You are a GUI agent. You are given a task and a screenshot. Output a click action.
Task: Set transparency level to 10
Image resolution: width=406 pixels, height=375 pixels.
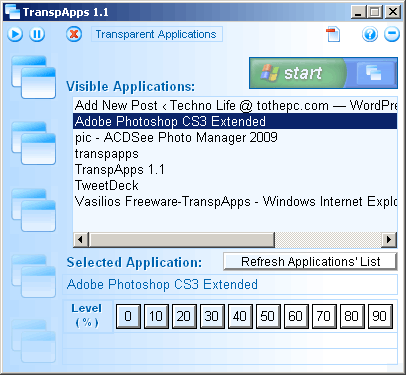point(156,316)
